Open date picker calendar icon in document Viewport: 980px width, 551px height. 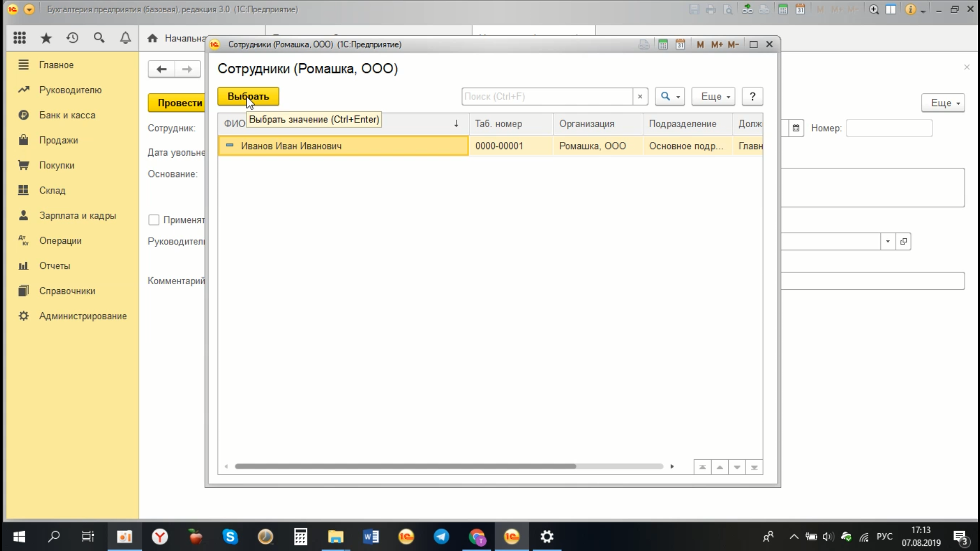click(x=796, y=128)
